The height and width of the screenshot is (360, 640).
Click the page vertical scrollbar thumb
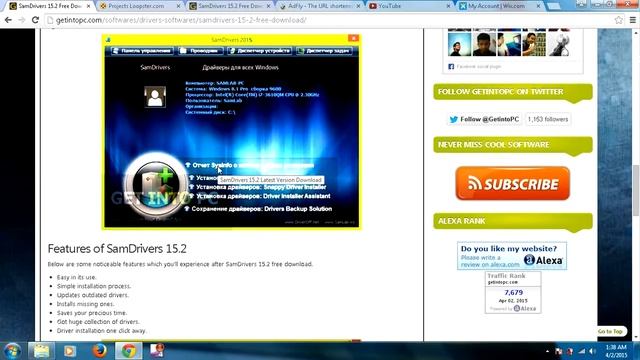click(x=636, y=190)
